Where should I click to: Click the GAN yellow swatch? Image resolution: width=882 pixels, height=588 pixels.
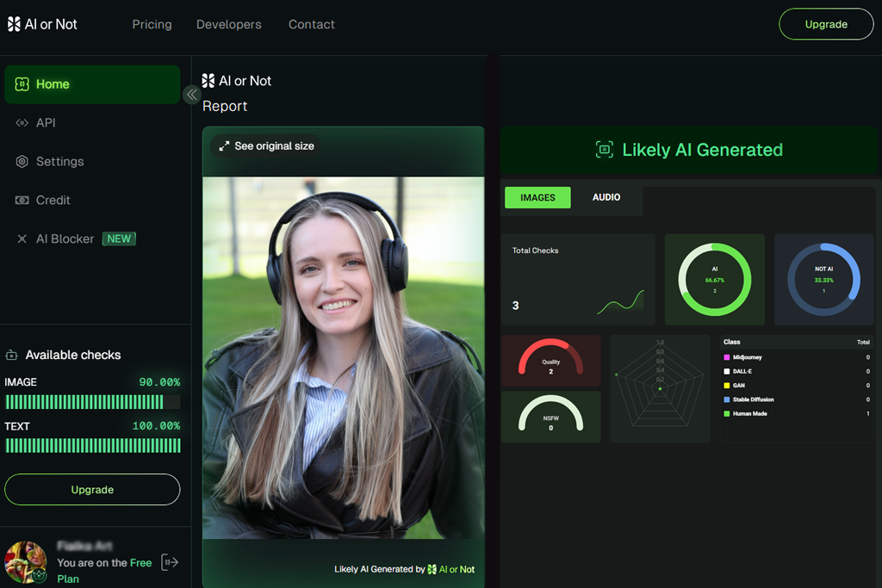[727, 386]
